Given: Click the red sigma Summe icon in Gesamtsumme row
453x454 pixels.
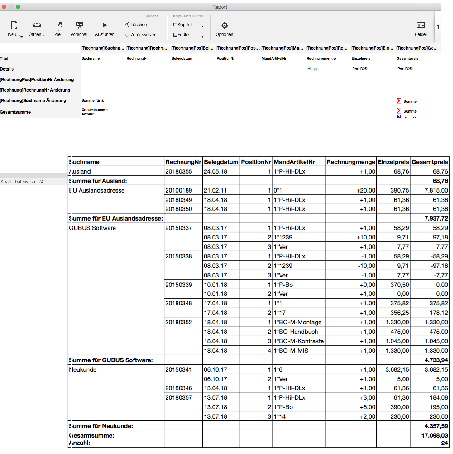Looking at the screenshot, I should pos(399,111).
